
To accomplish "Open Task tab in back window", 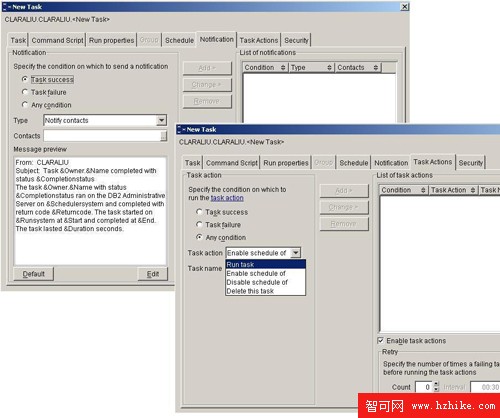I will (18, 40).
